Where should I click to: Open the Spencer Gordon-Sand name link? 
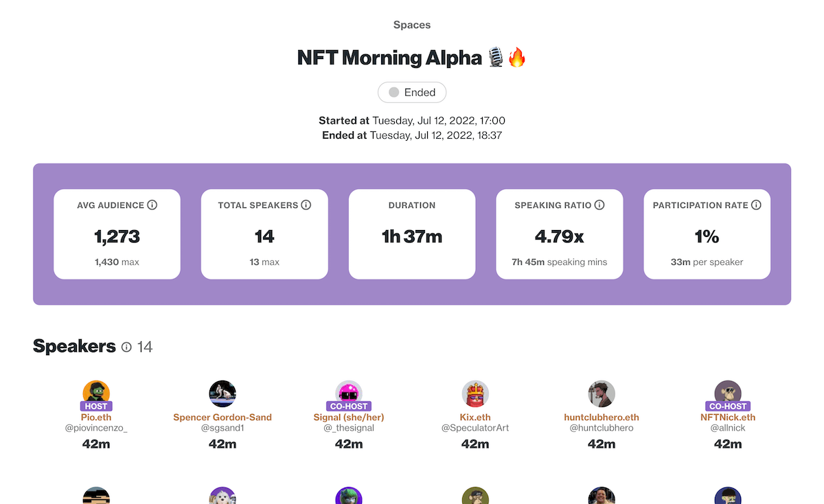[x=222, y=417]
